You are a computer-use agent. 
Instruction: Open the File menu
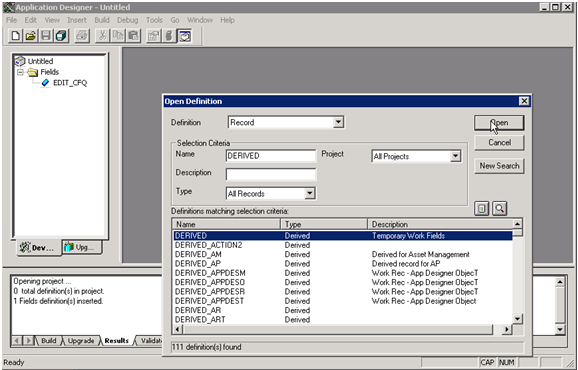tap(11, 20)
